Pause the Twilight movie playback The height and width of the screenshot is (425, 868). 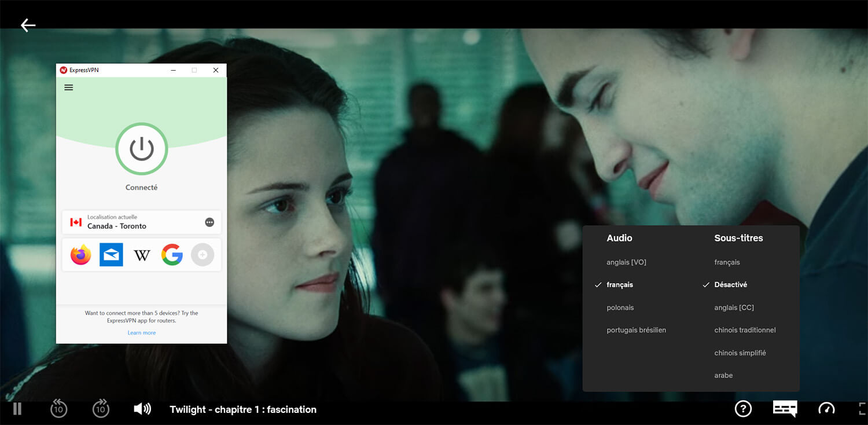tap(17, 409)
